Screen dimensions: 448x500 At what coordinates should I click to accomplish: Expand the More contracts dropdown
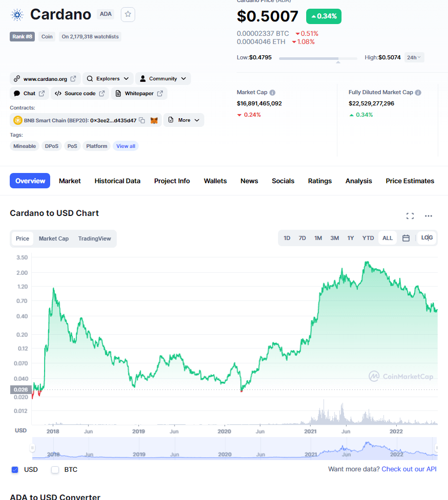[x=184, y=120]
